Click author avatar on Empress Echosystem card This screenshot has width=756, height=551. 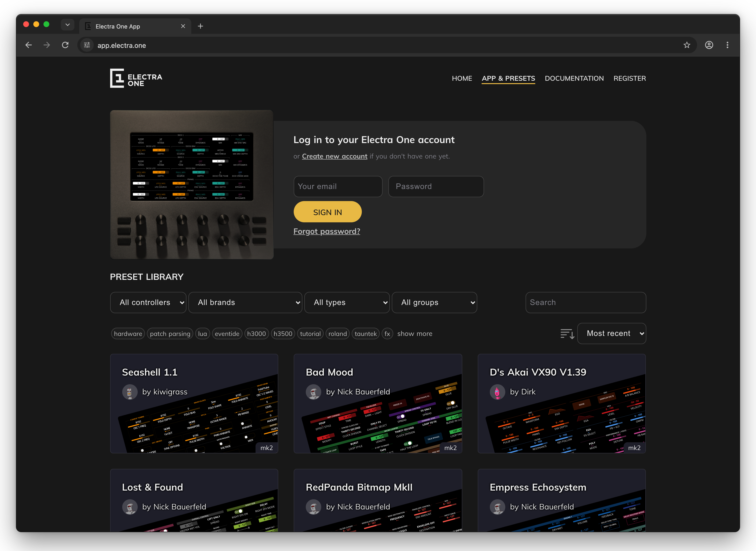[x=497, y=507]
